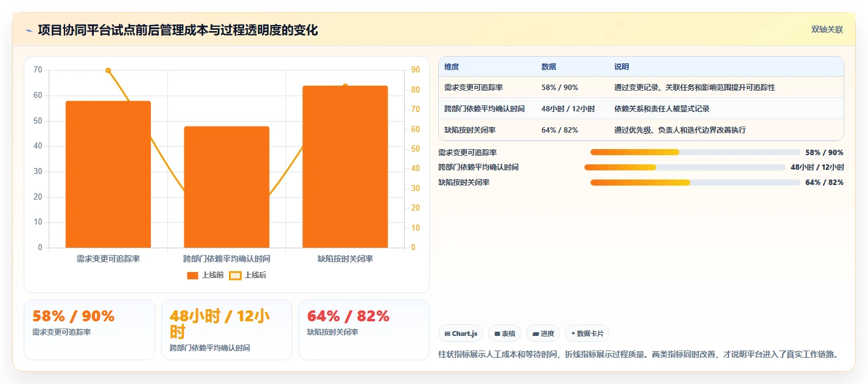Click the footnote starting 柱状指标展示人工成本

coord(638,354)
